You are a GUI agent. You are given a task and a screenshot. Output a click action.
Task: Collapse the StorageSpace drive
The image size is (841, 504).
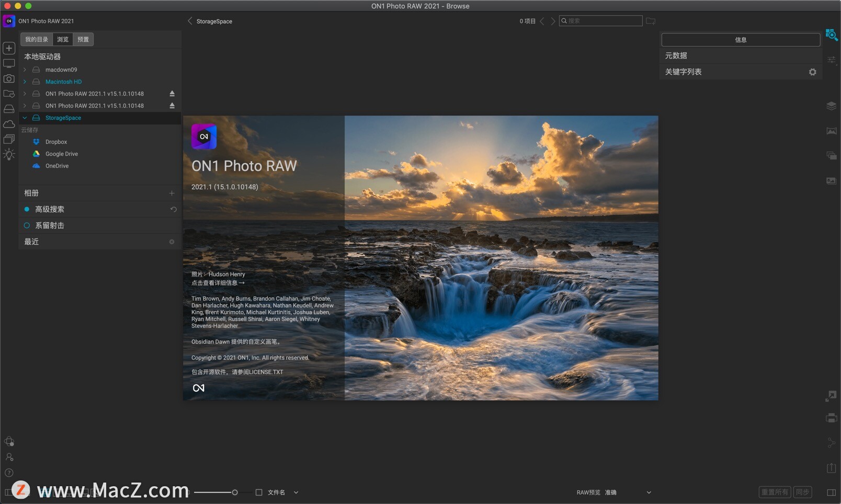(x=25, y=118)
